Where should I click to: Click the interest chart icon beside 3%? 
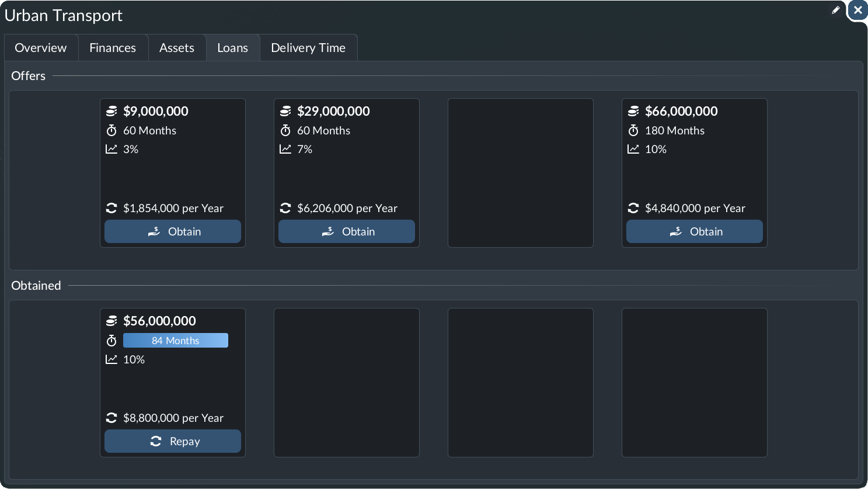pos(111,149)
